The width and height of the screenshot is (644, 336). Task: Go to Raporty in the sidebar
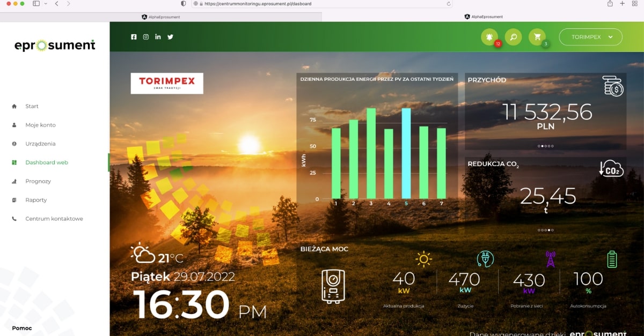point(36,200)
